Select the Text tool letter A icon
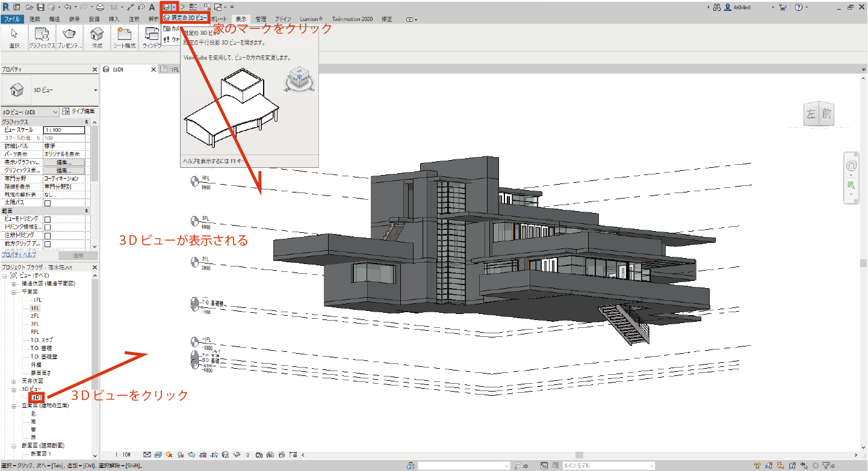 152,7
